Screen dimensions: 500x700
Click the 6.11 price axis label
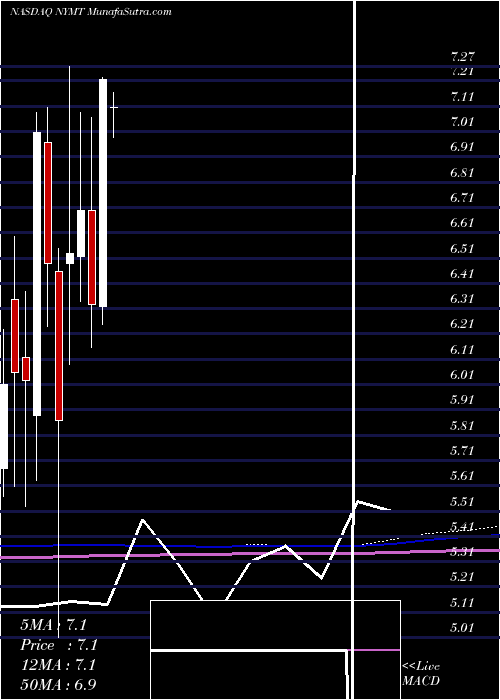coord(462,349)
